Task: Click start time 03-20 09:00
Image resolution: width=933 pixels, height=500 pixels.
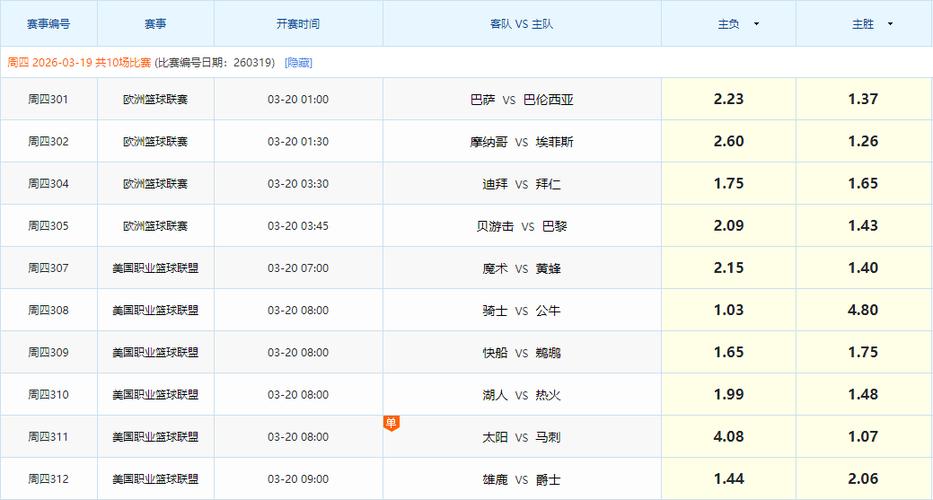Action: coord(298,479)
